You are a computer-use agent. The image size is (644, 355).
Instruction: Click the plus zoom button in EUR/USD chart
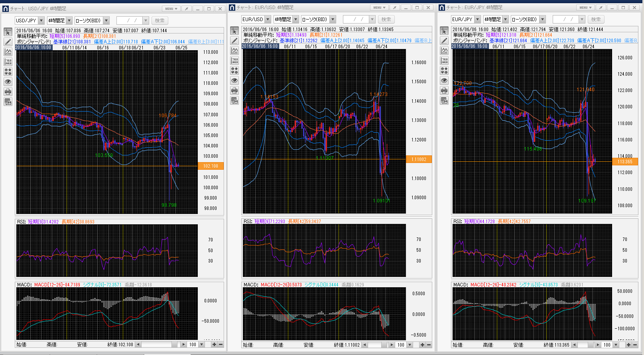tap(422, 345)
